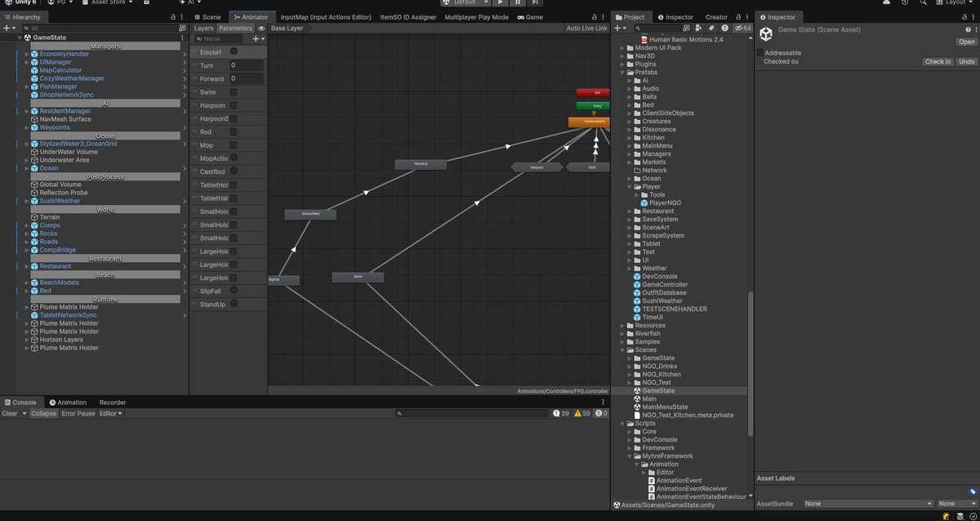This screenshot has width=980, height=521.
Task: Expand the Restaurant object in Hierarchy
Action: point(27,266)
